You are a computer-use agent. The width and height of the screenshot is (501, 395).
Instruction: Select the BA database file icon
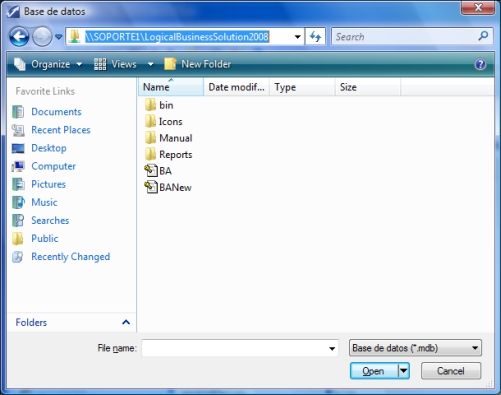point(151,170)
